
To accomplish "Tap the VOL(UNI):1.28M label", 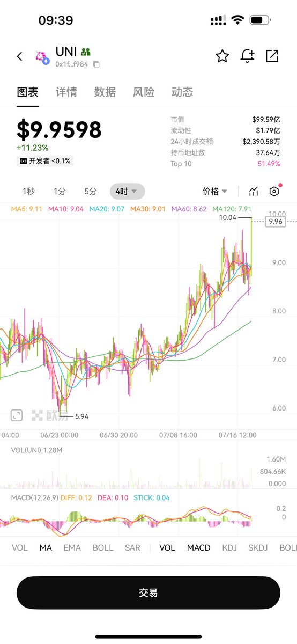I will coord(36,450).
